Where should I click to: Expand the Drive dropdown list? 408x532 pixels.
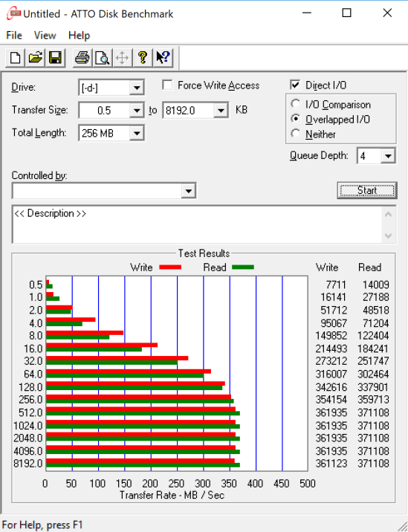(x=137, y=88)
